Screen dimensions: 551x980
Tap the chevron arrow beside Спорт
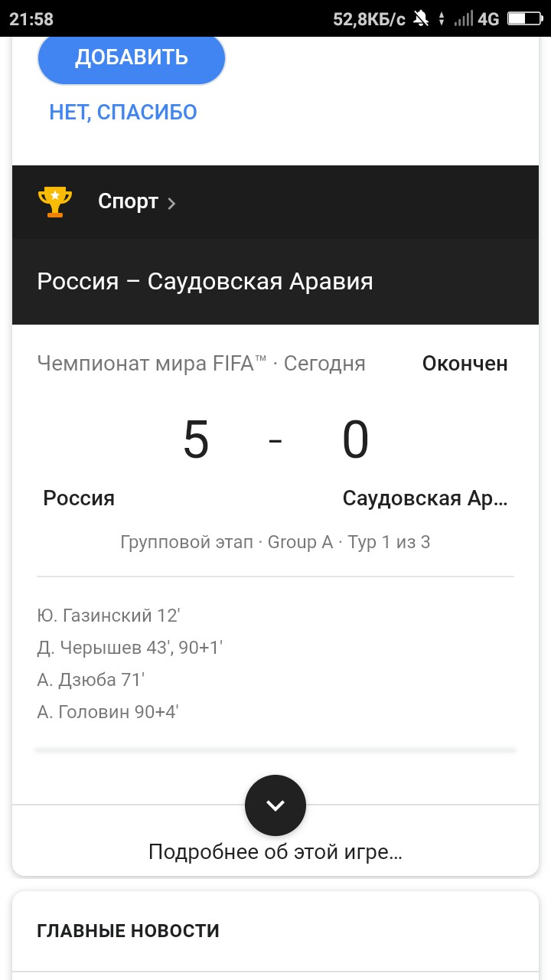171,203
